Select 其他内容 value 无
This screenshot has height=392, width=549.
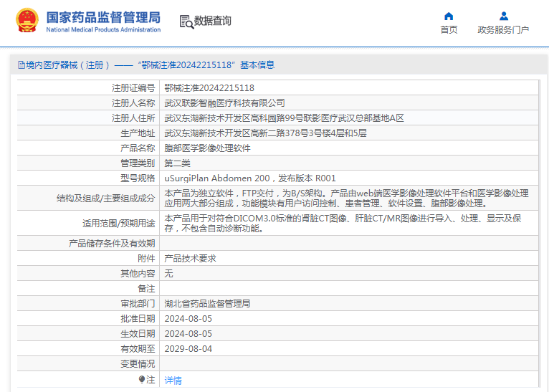point(168,273)
